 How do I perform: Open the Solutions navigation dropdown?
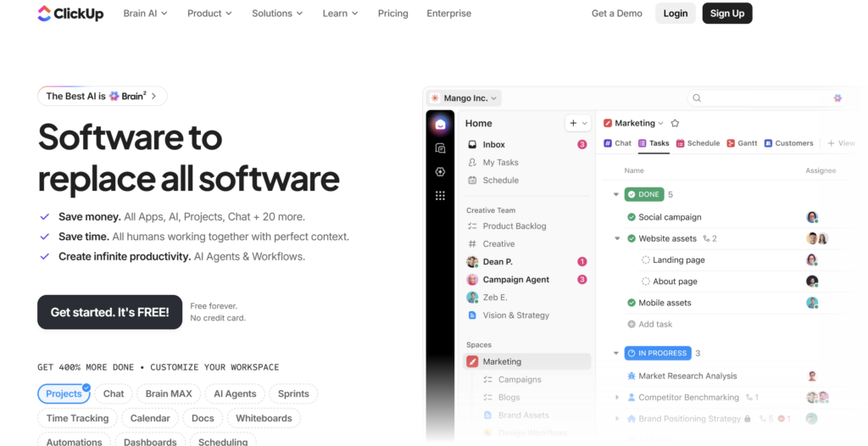(277, 14)
